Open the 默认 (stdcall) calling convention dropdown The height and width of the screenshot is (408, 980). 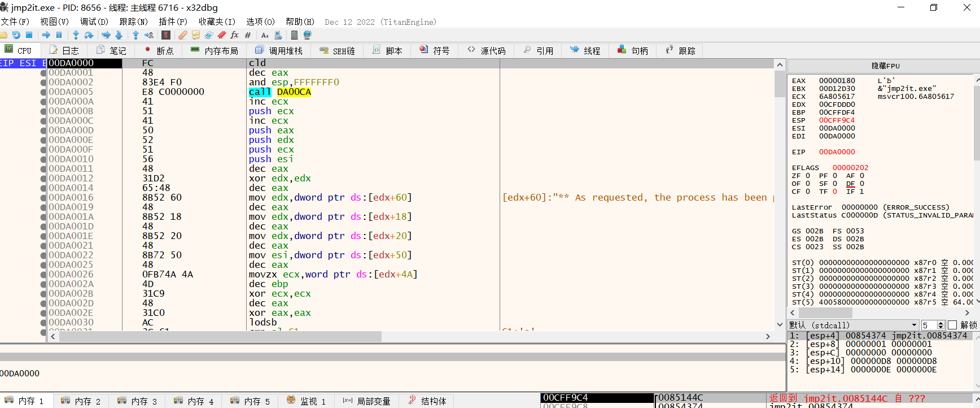853,325
